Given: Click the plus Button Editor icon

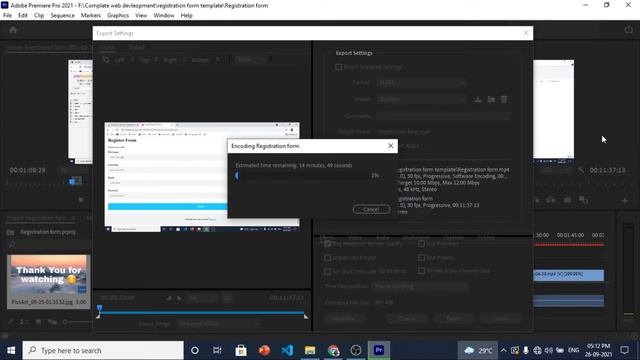Looking at the screenshot, I should [x=624, y=200].
